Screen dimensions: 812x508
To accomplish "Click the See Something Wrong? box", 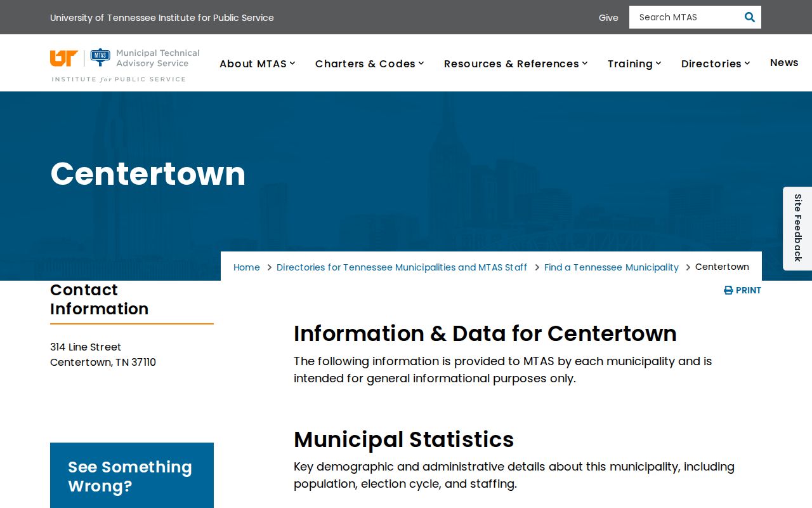I will click(132, 476).
